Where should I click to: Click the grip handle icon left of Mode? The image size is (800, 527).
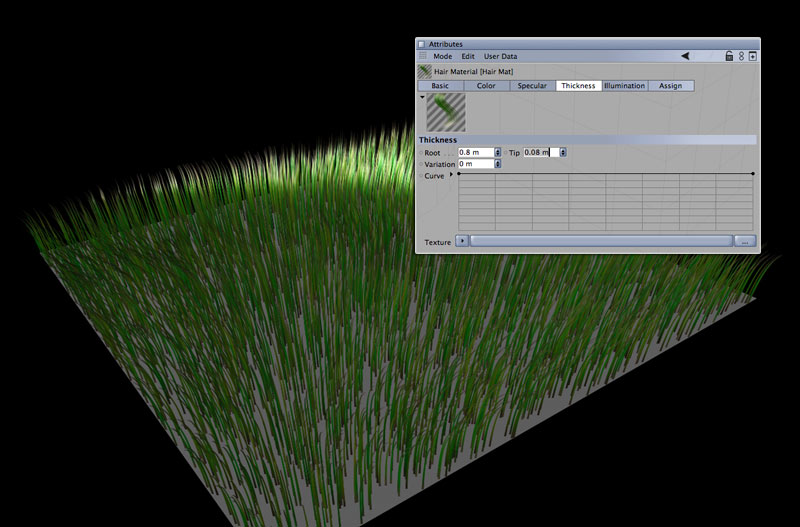[x=422, y=57]
